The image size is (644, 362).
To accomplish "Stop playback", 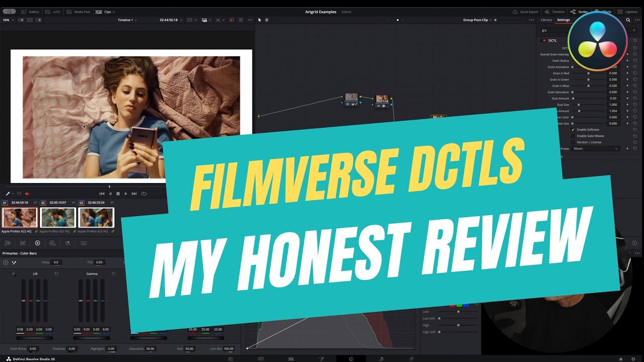I will [x=118, y=194].
